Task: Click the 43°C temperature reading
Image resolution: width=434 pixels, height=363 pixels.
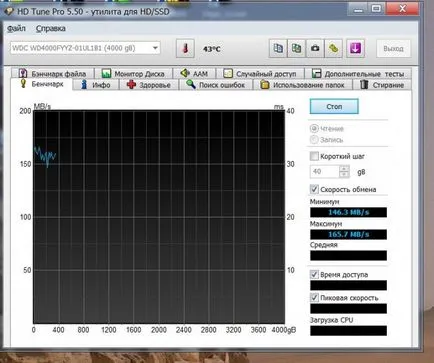Action: point(212,49)
